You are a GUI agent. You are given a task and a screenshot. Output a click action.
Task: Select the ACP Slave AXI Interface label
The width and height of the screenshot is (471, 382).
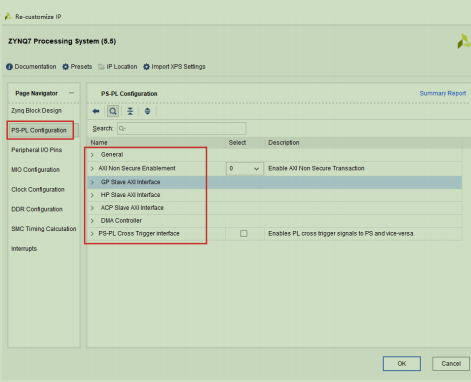click(x=132, y=208)
